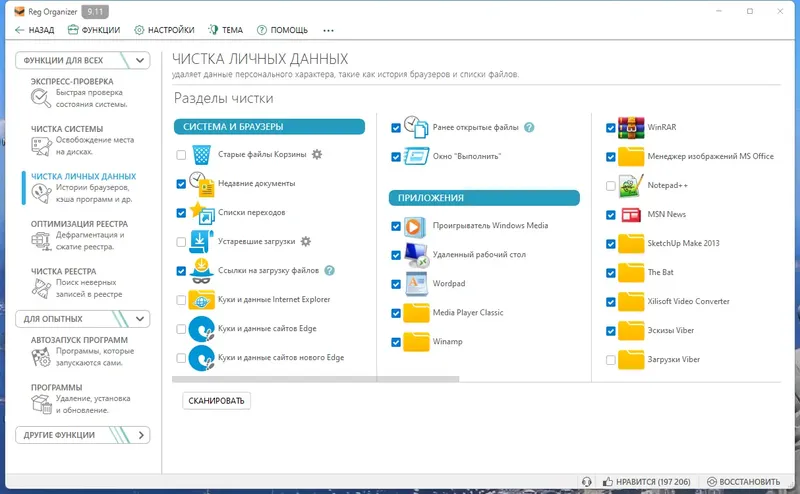800x494 pixels.
Task: Click the Notepad++ icon
Action: (x=631, y=186)
